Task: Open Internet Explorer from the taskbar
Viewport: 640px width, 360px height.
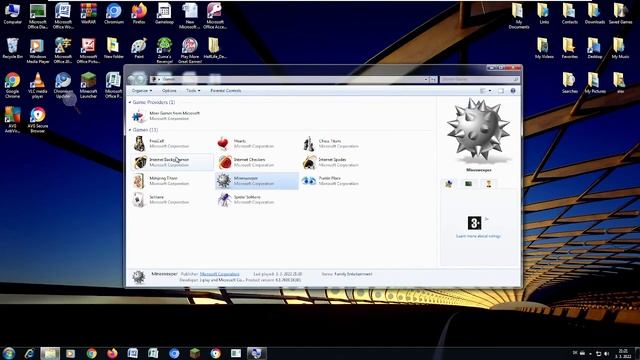Action: (29, 353)
